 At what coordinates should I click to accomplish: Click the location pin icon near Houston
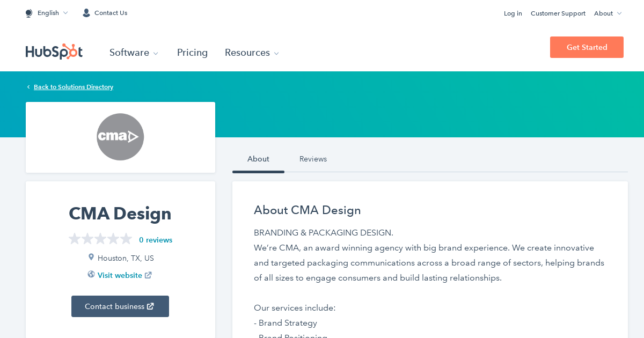tap(91, 257)
